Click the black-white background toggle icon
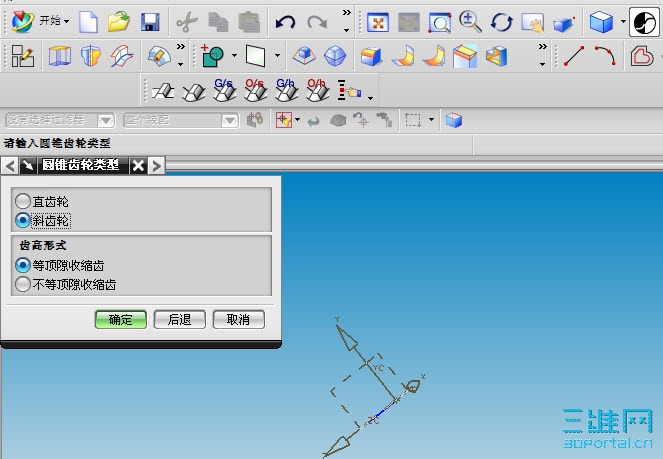This screenshot has height=459, width=663. pyautogui.click(x=644, y=22)
